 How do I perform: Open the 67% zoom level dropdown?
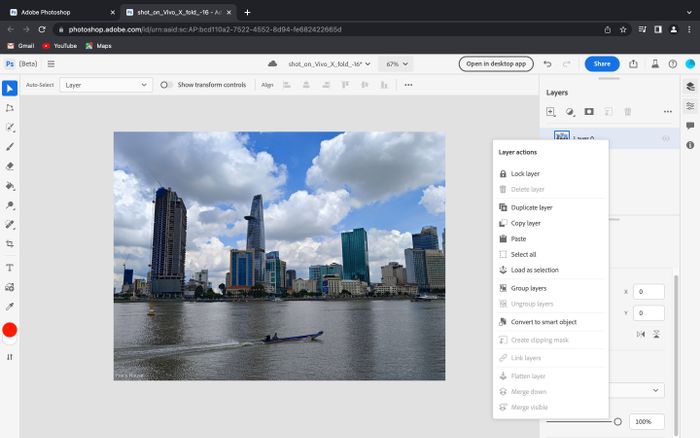pos(397,64)
